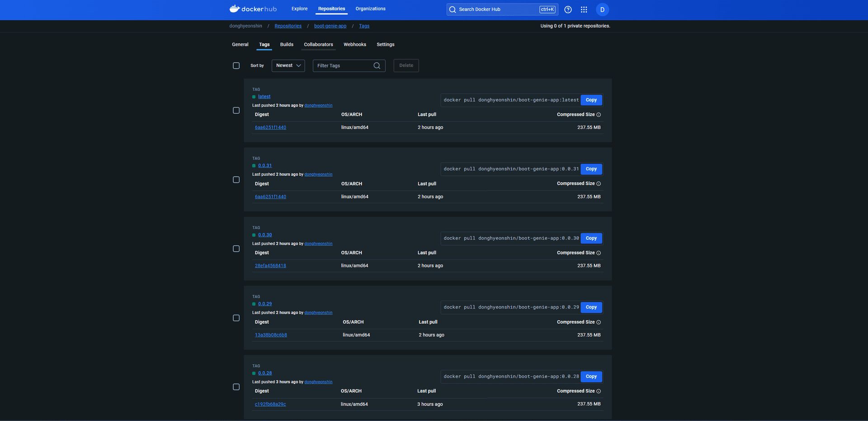Open digest 6aa6251f1440 under latest tag
The height and width of the screenshot is (421, 868).
coord(270,127)
